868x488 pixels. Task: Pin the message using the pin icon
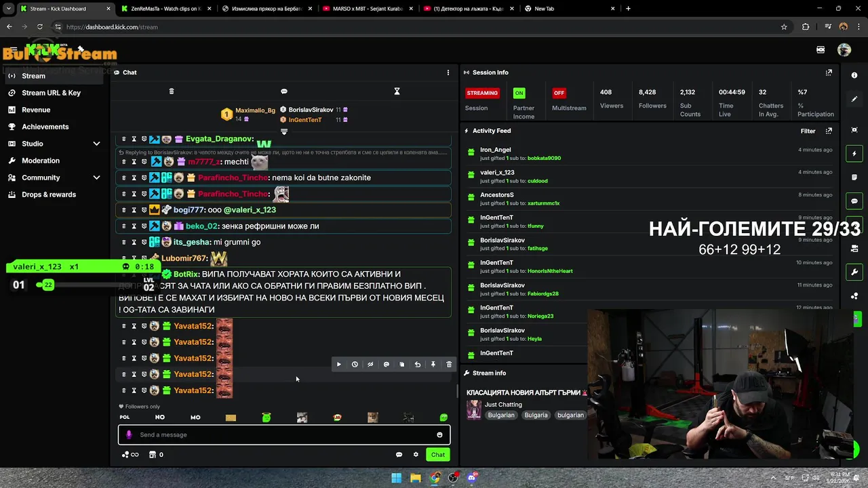click(x=433, y=365)
